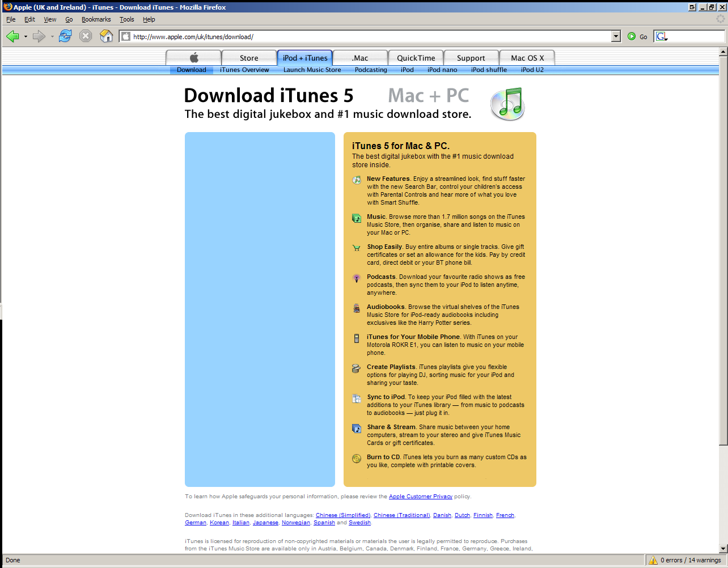Switch to the Store tab
The width and height of the screenshot is (728, 568).
249,58
